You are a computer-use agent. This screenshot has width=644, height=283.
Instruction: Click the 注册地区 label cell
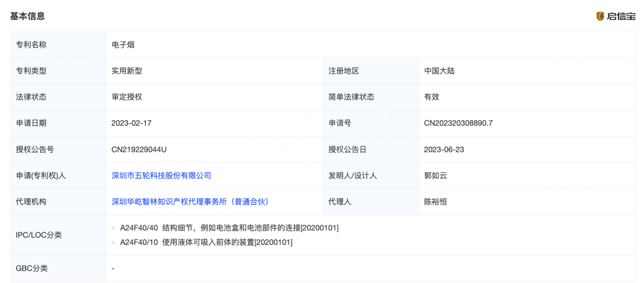click(x=370, y=71)
